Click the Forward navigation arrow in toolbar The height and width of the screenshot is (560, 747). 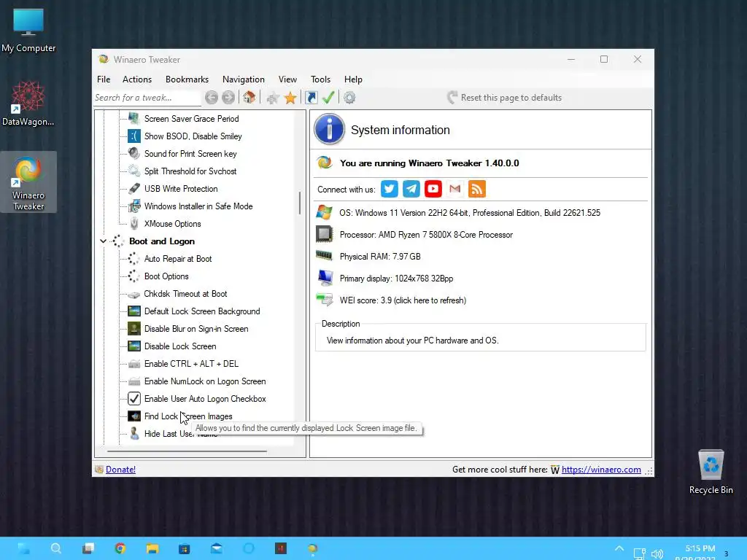pyautogui.click(x=228, y=98)
